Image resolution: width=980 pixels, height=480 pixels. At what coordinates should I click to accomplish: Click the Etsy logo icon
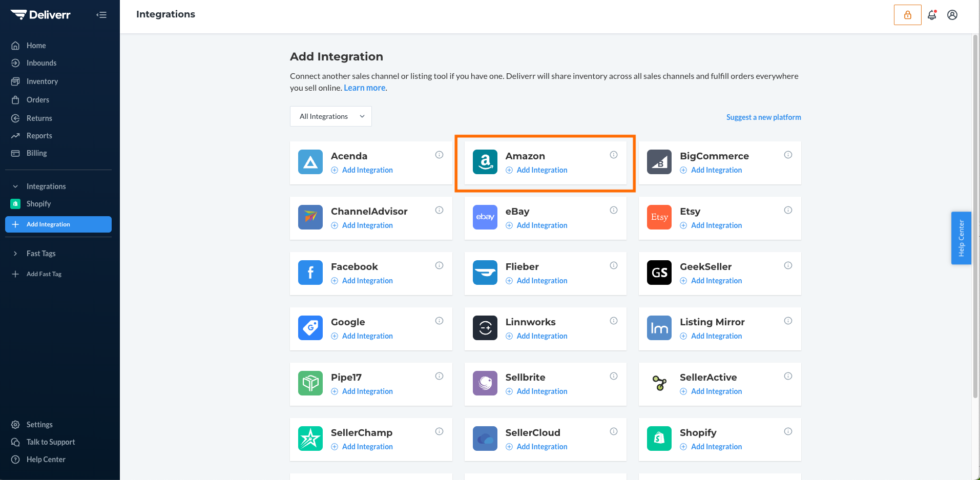point(659,217)
